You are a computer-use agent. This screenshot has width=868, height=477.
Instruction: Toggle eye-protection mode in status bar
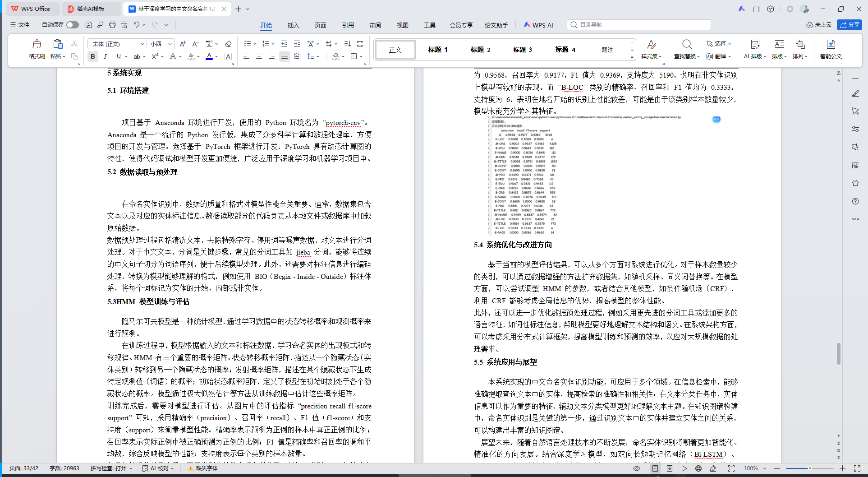point(637,468)
